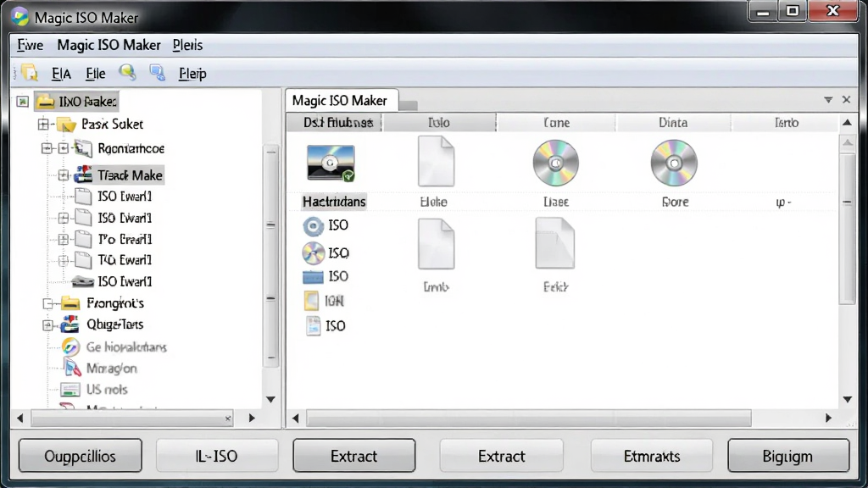The width and height of the screenshot is (868, 488).
Task: Click the first Extract button
Action: (x=354, y=456)
